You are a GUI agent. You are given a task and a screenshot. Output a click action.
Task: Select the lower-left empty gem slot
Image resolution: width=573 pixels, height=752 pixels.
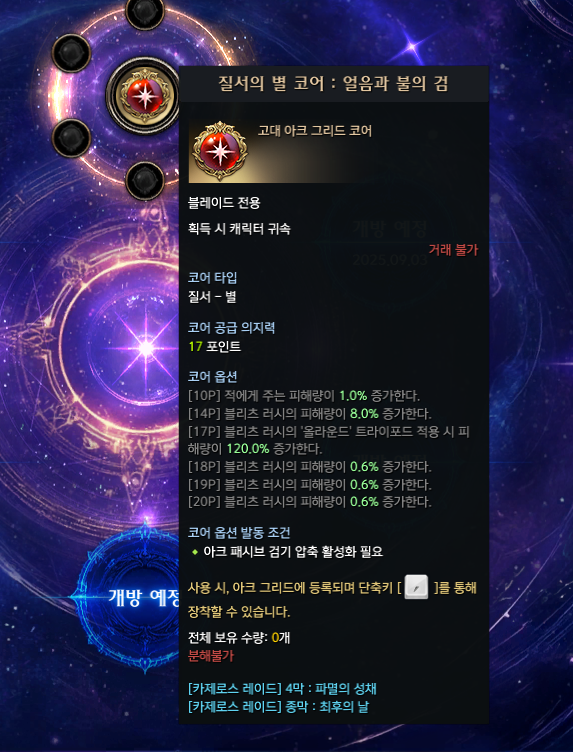(71, 138)
